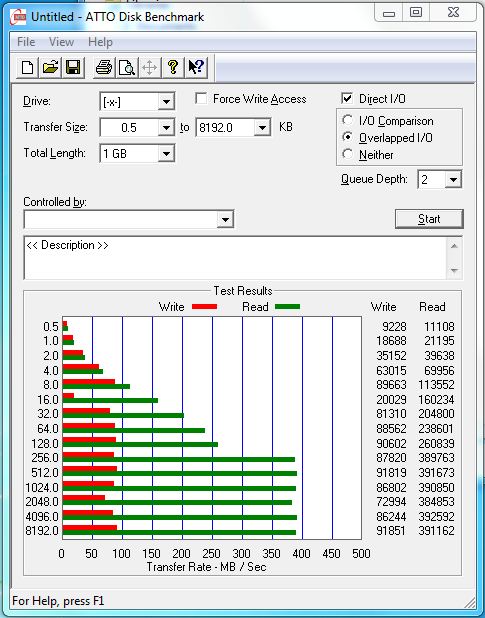Close the ATTO Disk Benchmark window
This screenshot has width=485, height=618.
pyautogui.click(x=453, y=13)
